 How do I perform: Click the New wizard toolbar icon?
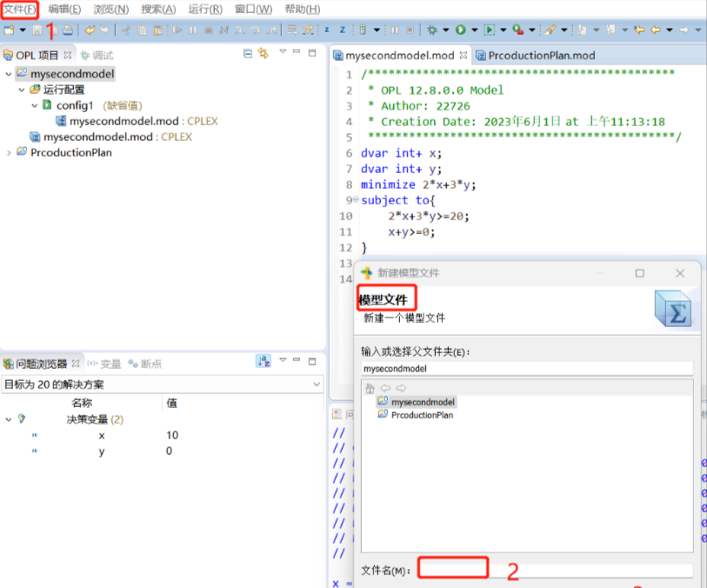coord(9,30)
